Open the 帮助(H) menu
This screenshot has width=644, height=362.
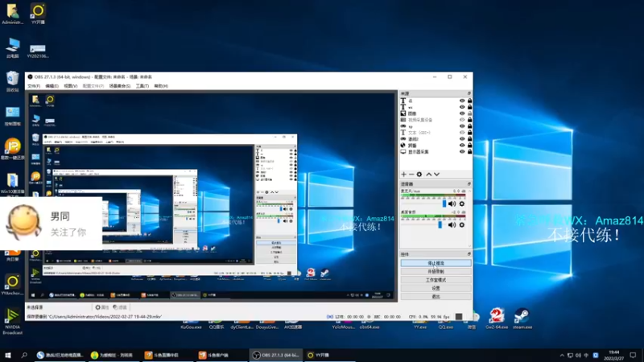[x=161, y=86]
